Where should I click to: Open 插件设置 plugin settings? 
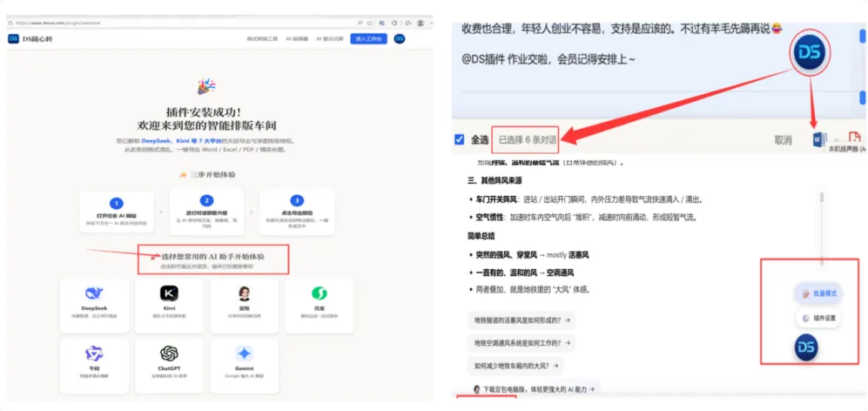click(x=818, y=319)
